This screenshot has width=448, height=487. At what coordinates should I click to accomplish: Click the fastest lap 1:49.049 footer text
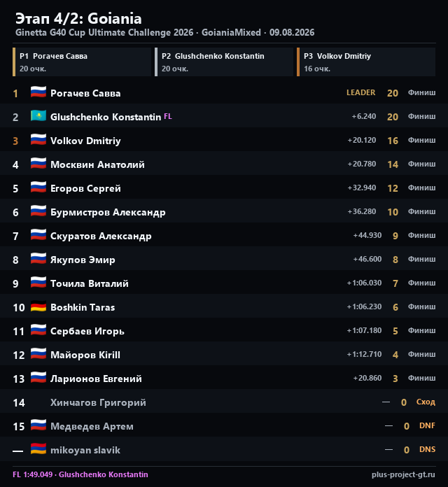[80, 474]
